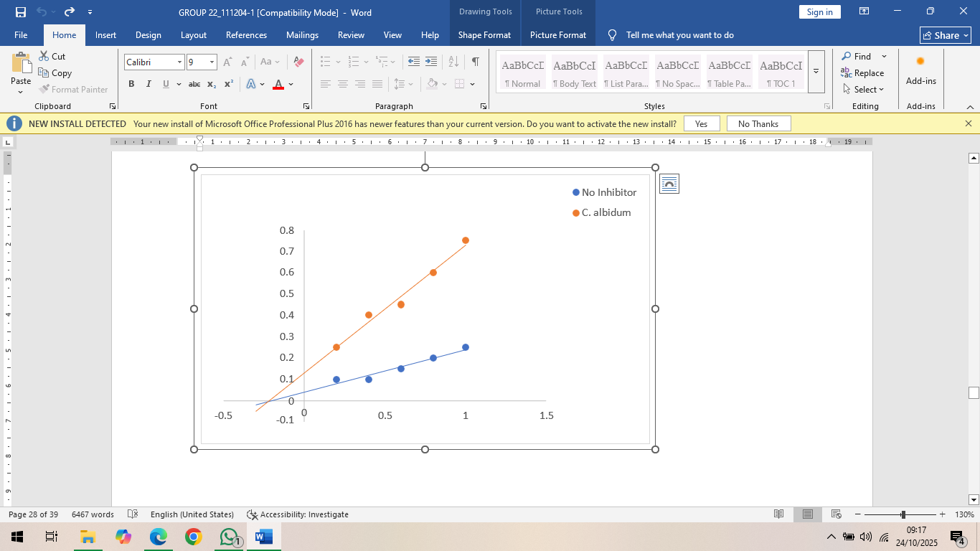Open Layout Options icon beside chart
The width and height of the screenshot is (980, 551).
669,184
